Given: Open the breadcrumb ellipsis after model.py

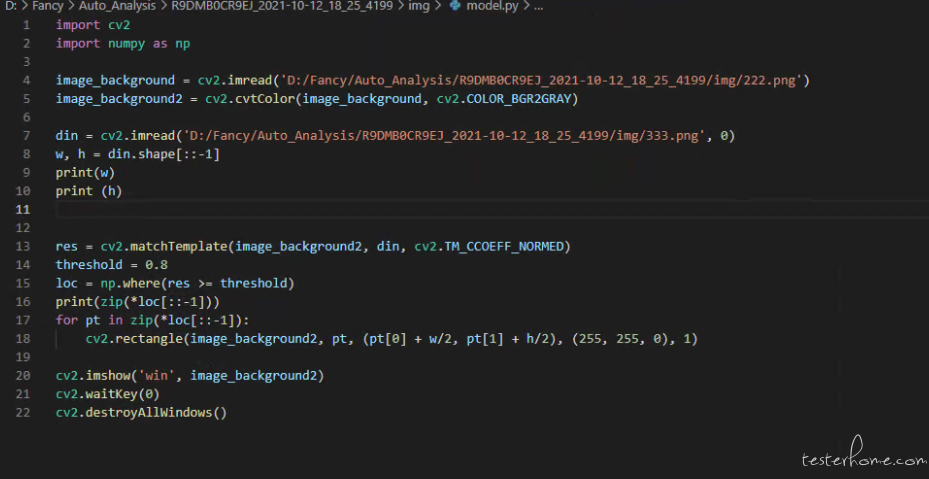Looking at the screenshot, I should coord(538,7).
